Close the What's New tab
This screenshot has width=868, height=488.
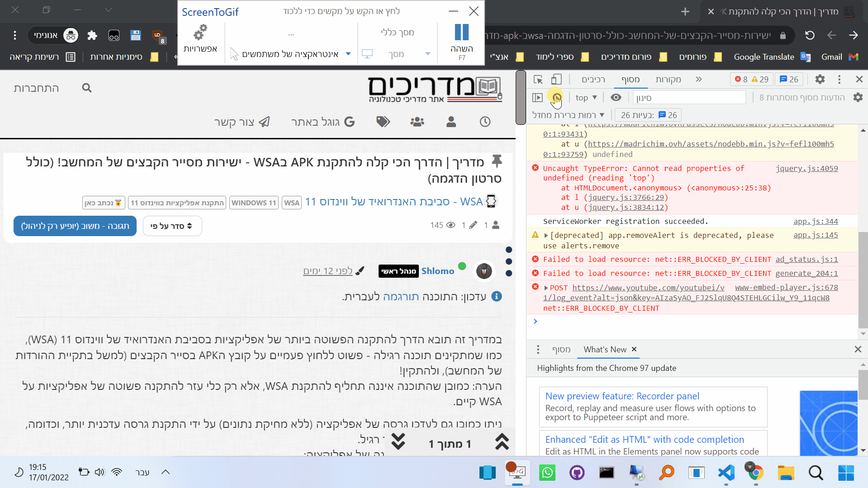click(x=634, y=349)
